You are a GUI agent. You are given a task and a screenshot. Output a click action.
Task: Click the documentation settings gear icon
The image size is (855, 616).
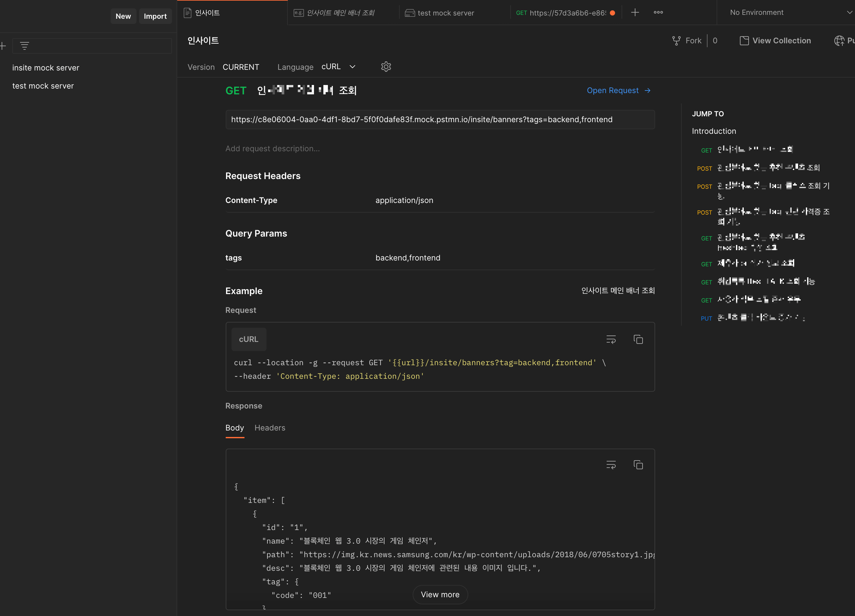coord(386,67)
